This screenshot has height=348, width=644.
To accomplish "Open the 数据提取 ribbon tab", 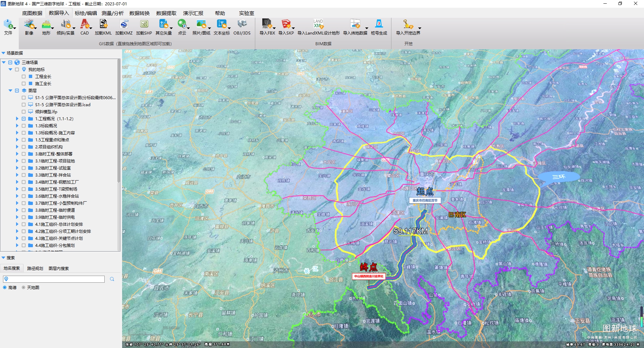I will 166,13.
